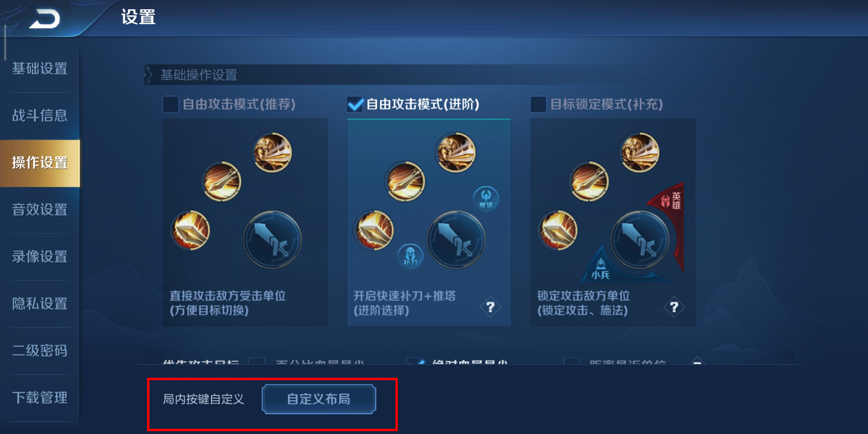Open the question mark help for 开启快速补刀+推塔
868x434 pixels.
490,307
